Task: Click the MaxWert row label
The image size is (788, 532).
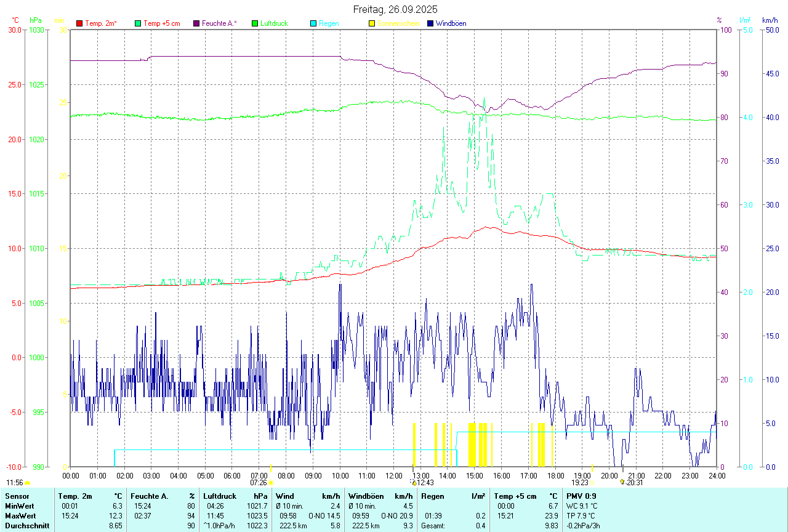Action: [19, 515]
